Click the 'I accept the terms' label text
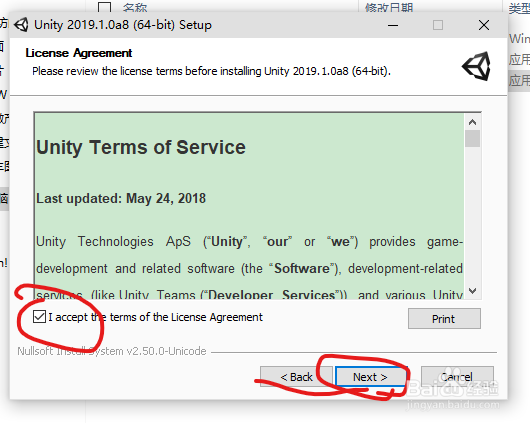This screenshot has width=530, height=423. coord(155,317)
